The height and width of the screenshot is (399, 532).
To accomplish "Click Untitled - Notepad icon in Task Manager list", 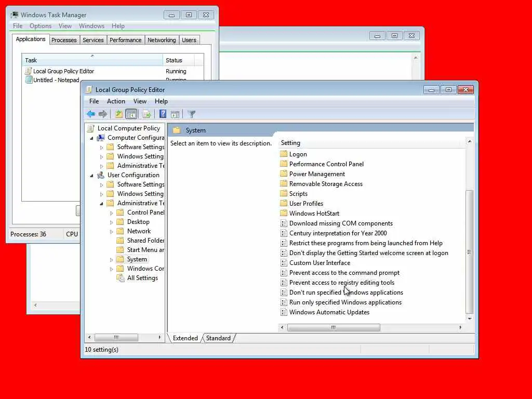I will click(x=29, y=80).
